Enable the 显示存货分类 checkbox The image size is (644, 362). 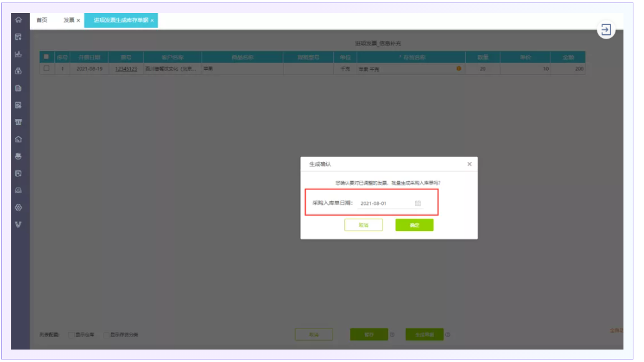coord(106,335)
